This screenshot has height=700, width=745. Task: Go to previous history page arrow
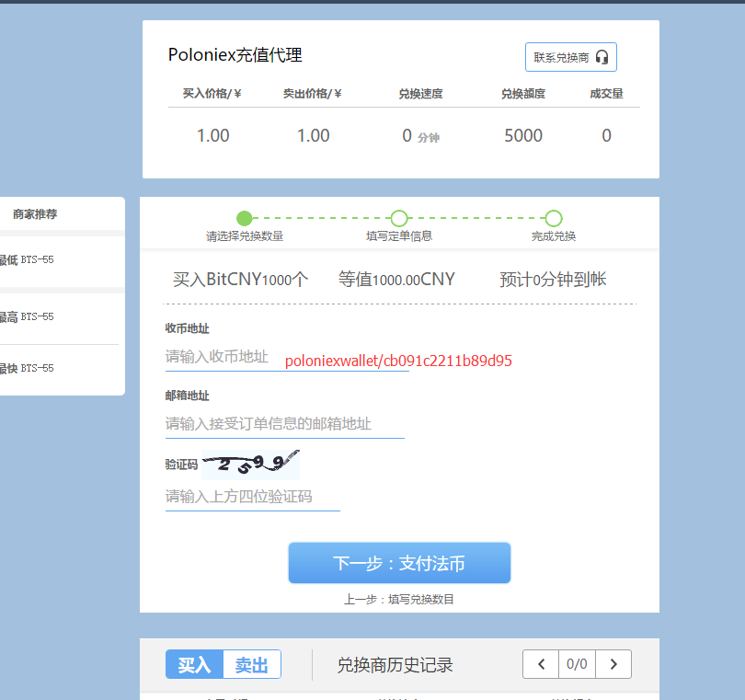tap(541, 664)
